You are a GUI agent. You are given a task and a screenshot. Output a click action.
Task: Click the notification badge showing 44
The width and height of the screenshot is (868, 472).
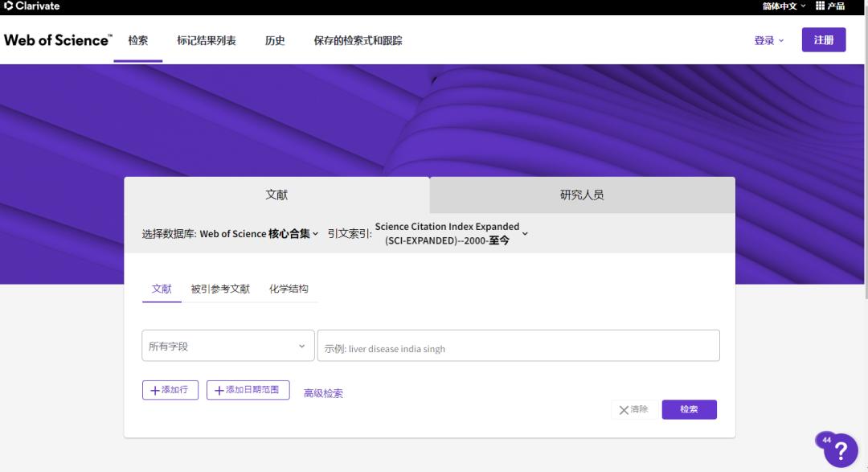tap(826, 440)
